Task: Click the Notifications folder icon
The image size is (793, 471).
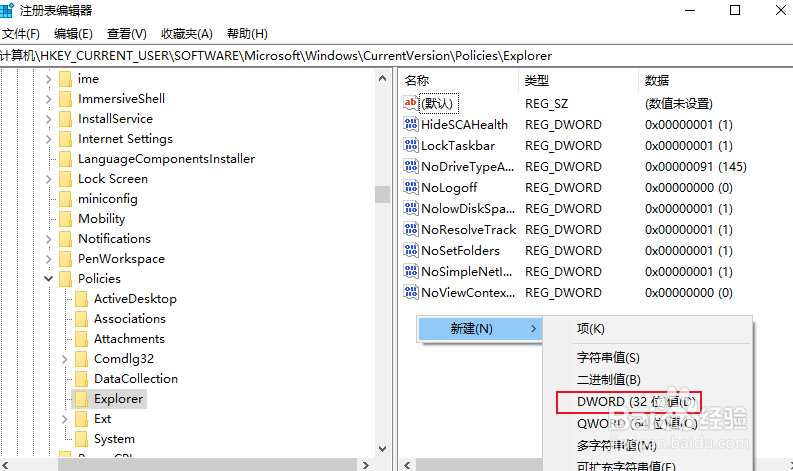Action: pos(65,239)
